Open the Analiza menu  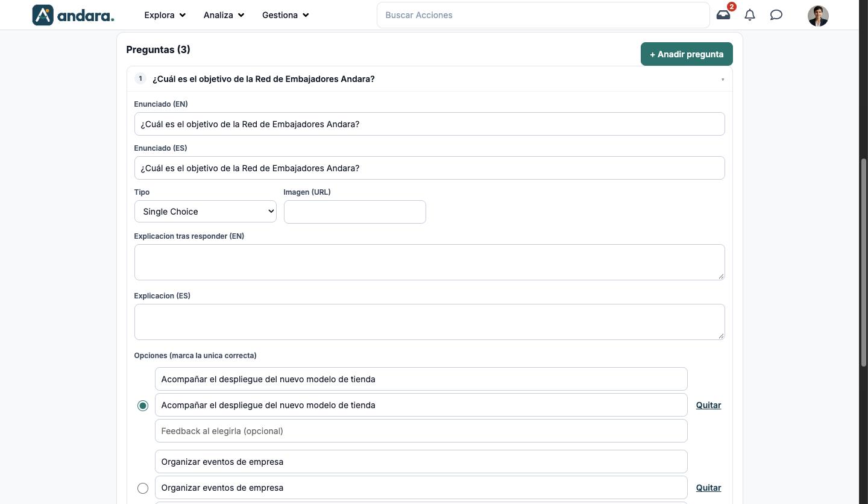point(224,15)
